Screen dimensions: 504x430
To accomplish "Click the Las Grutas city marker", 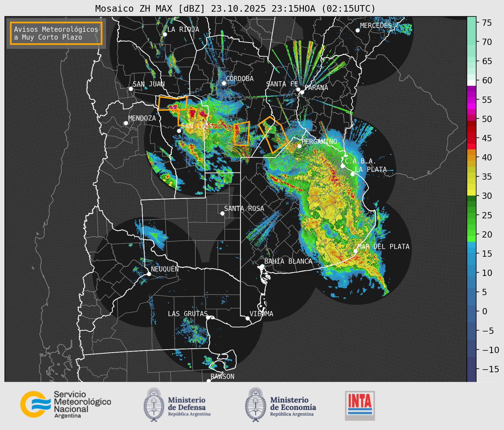I will tap(208, 317).
